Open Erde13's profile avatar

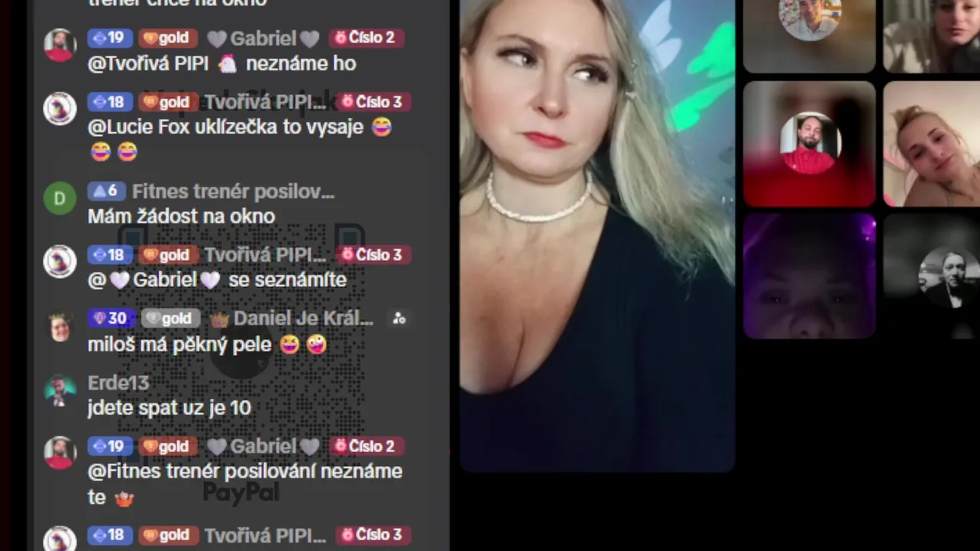(x=60, y=390)
